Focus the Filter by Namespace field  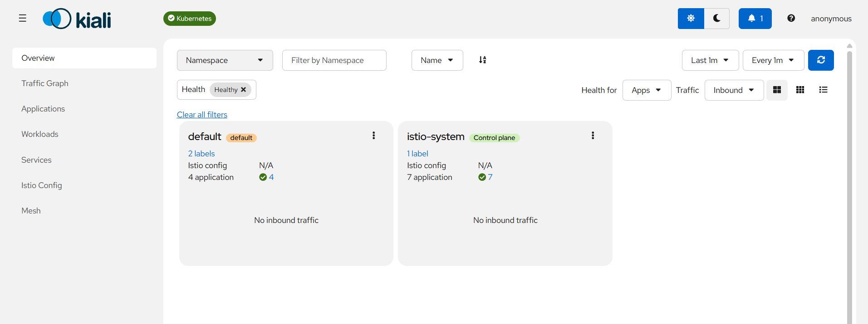(x=334, y=60)
